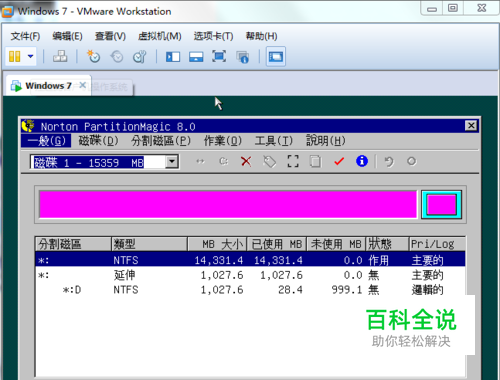Open PartitionMagic 分割磁區(P) menu

161,141
